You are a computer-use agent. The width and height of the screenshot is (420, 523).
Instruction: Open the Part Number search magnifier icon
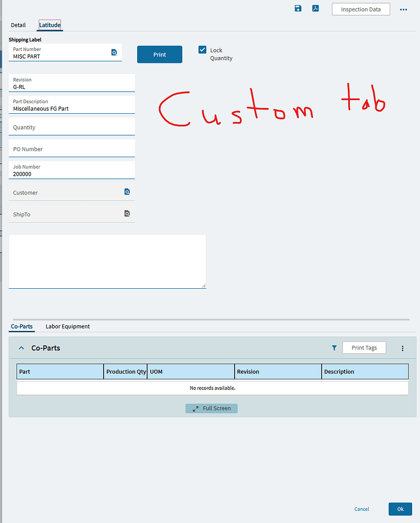pyautogui.click(x=114, y=52)
